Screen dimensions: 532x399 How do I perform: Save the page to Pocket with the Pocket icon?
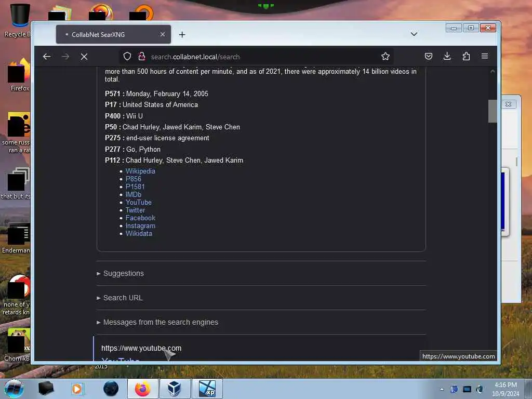tap(429, 56)
